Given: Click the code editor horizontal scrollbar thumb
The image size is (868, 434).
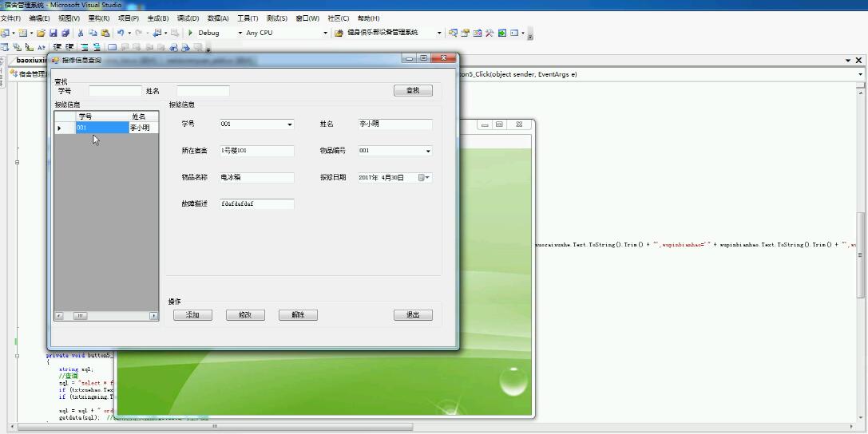Looking at the screenshot, I should point(216,427).
